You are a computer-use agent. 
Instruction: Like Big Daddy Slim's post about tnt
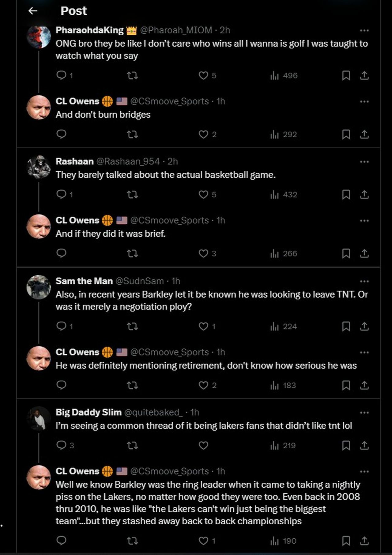click(204, 445)
